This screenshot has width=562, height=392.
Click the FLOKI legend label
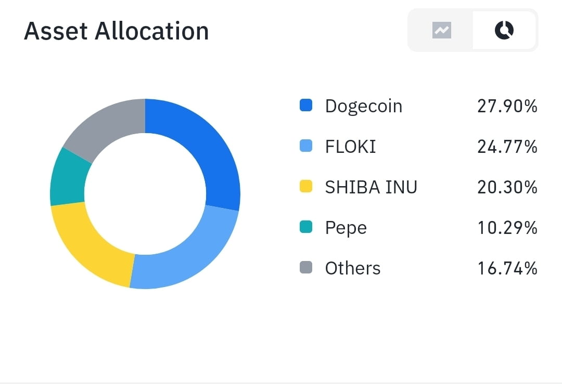pyautogui.click(x=350, y=146)
